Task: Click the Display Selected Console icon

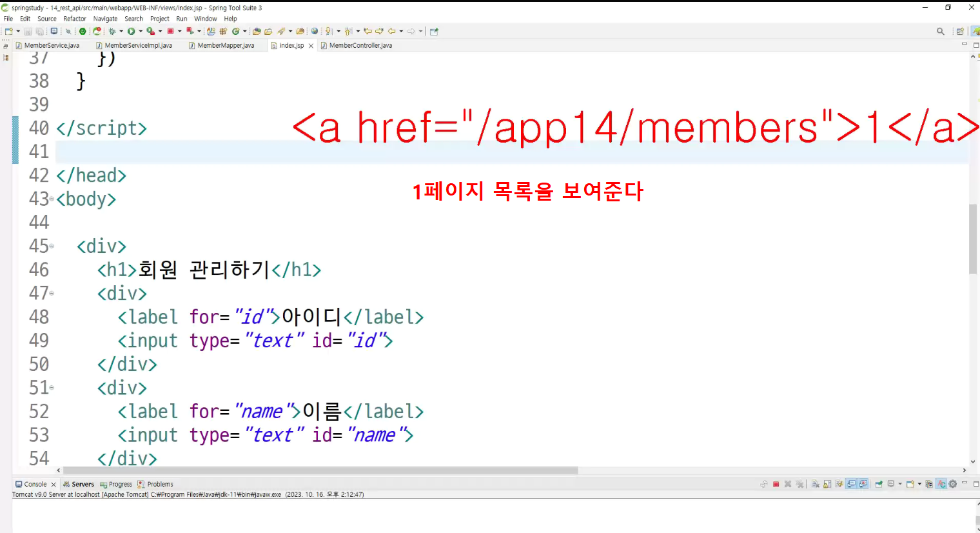Action: click(x=891, y=484)
